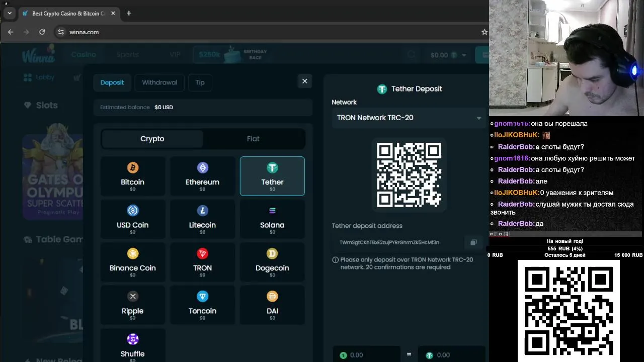Click the donation progress bar 555 RUB
Screen dimensions: 644x362
click(x=565, y=248)
